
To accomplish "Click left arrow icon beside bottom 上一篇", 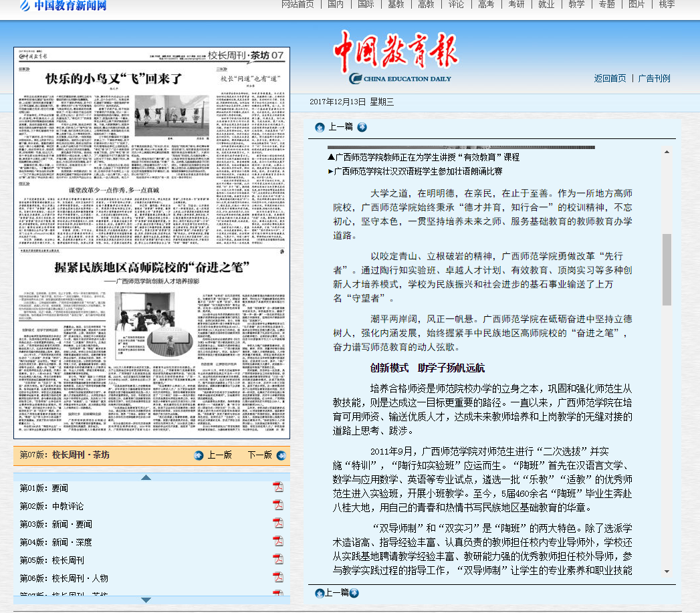I will click(320, 594).
